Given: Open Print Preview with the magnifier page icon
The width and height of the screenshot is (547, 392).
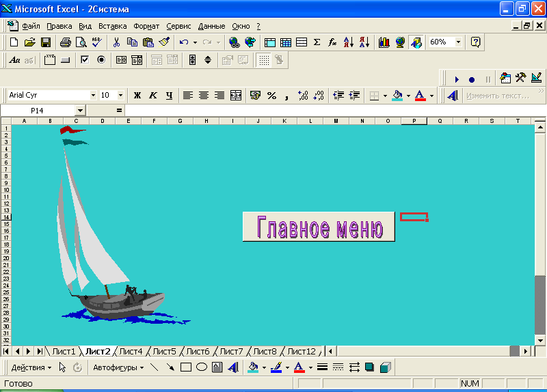Looking at the screenshot, I should pos(81,42).
